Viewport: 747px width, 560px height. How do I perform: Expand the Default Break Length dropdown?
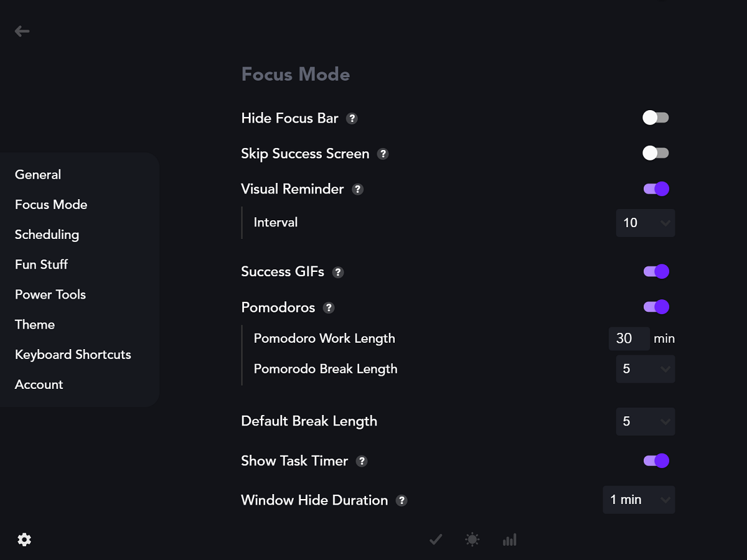[646, 421]
